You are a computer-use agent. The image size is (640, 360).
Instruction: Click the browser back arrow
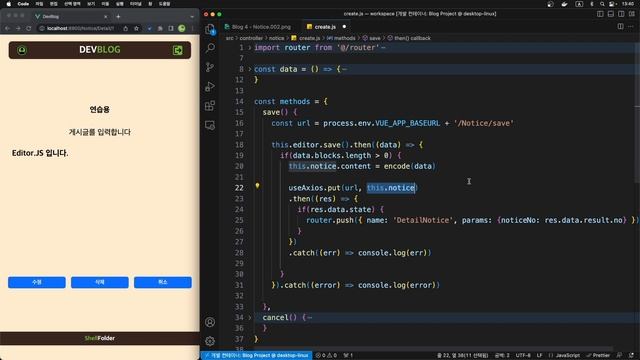(7, 28)
